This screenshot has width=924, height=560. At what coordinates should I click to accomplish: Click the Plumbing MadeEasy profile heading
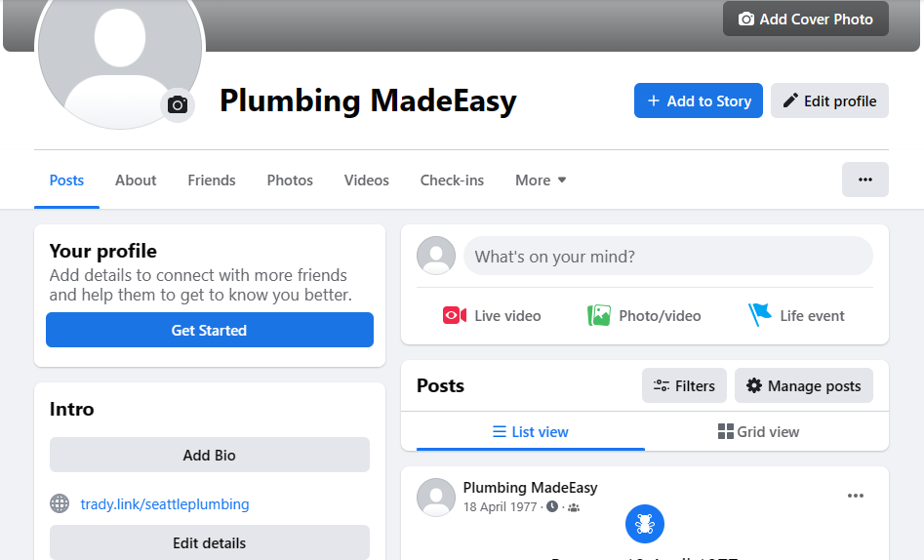point(368,100)
